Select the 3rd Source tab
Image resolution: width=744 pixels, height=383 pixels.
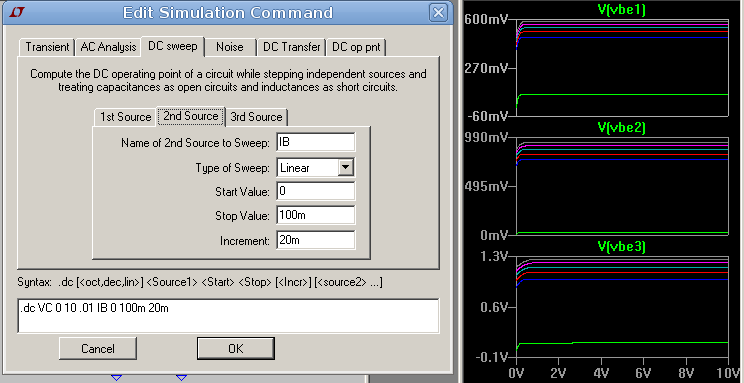pyautogui.click(x=257, y=117)
